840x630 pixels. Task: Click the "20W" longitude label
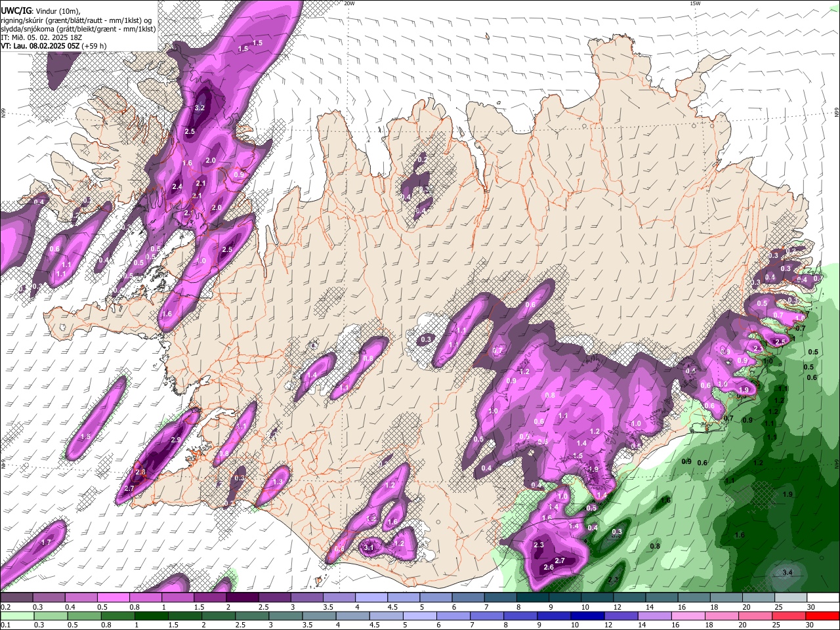[x=349, y=3]
